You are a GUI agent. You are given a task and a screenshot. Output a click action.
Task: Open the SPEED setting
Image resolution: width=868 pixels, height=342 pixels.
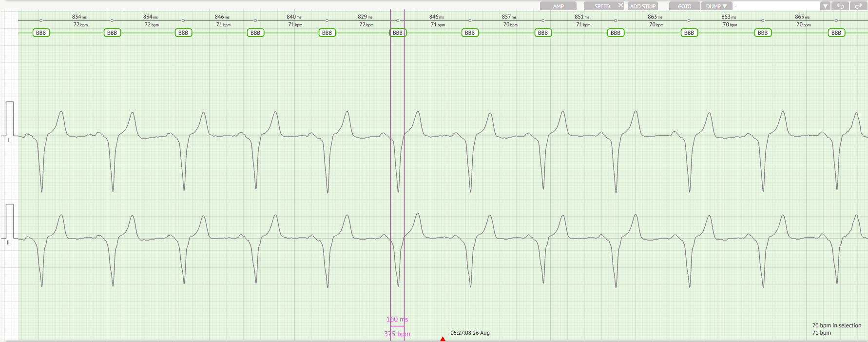(601, 6)
